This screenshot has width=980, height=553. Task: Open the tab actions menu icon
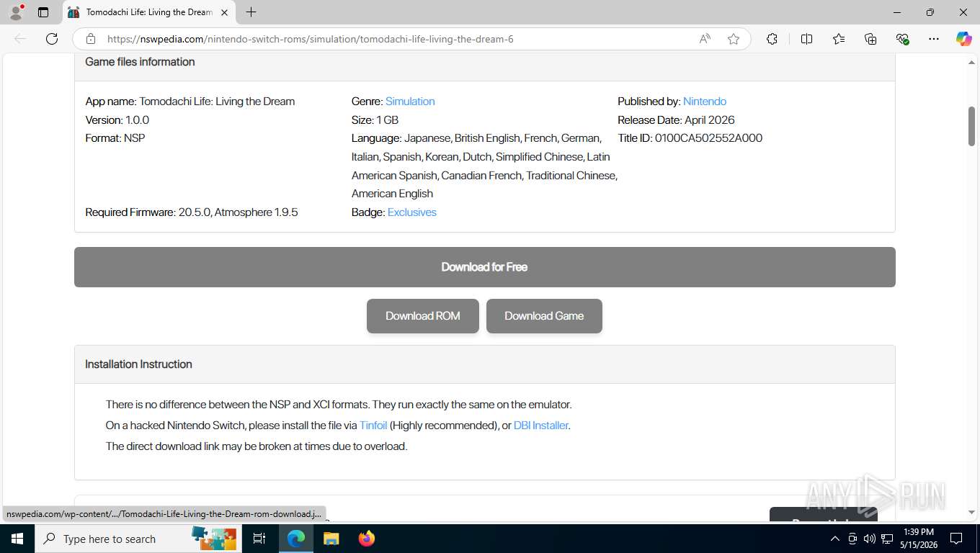pos(43,12)
